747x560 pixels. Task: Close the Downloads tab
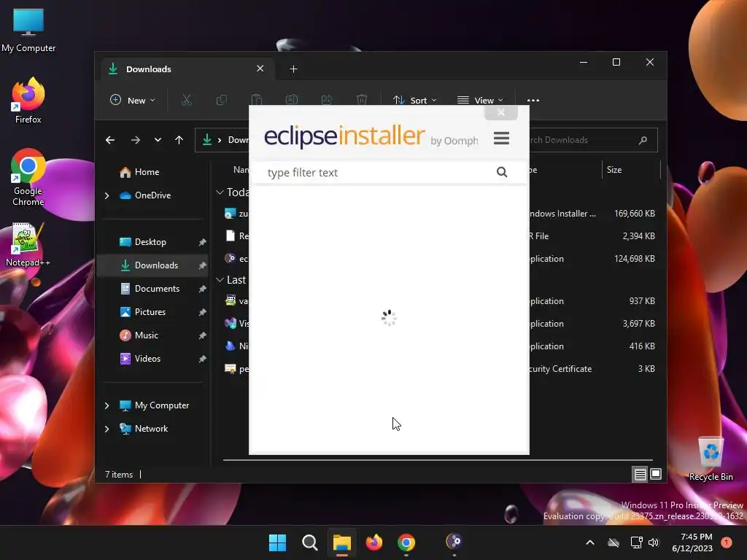260,69
